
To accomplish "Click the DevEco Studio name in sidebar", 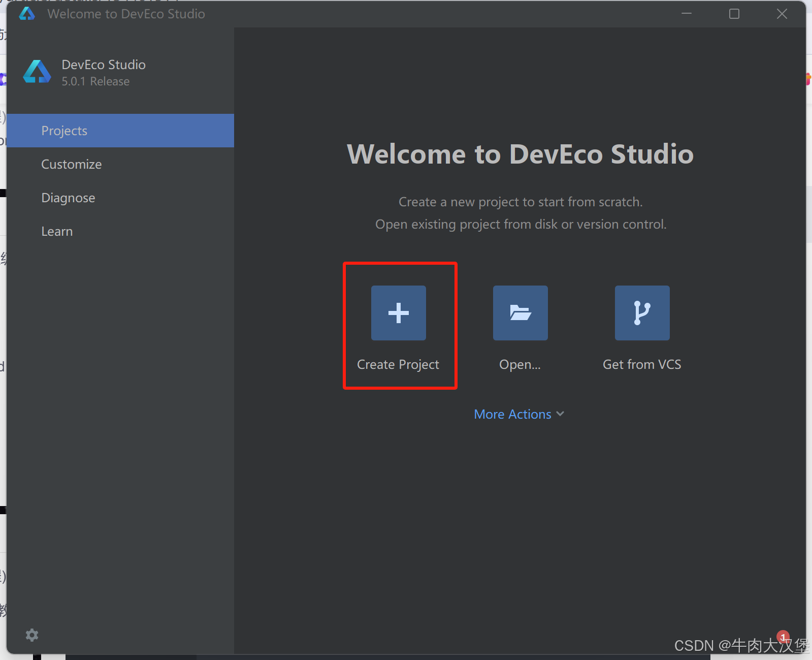I will (104, 65).
